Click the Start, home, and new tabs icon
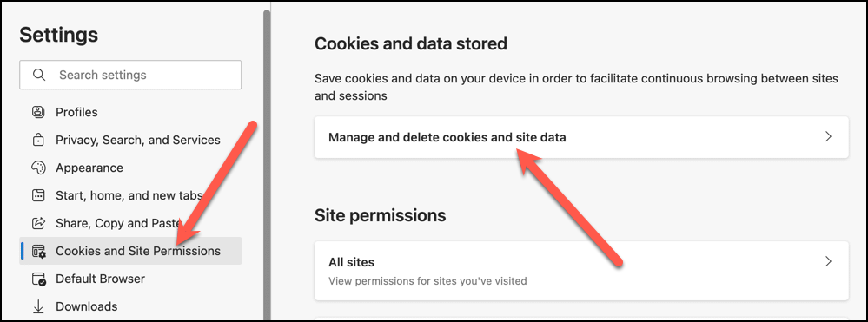The width and height of the screenshot is (868, 322). pos(38,195)
